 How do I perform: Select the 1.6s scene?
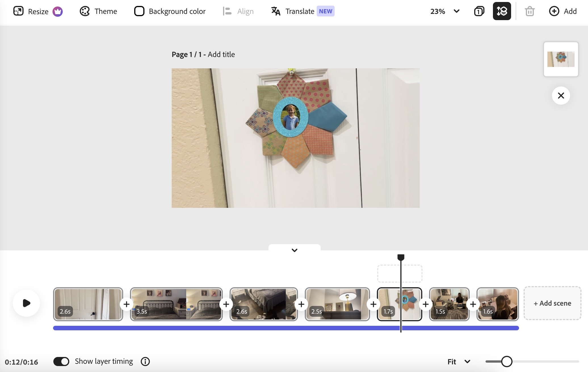497,304
